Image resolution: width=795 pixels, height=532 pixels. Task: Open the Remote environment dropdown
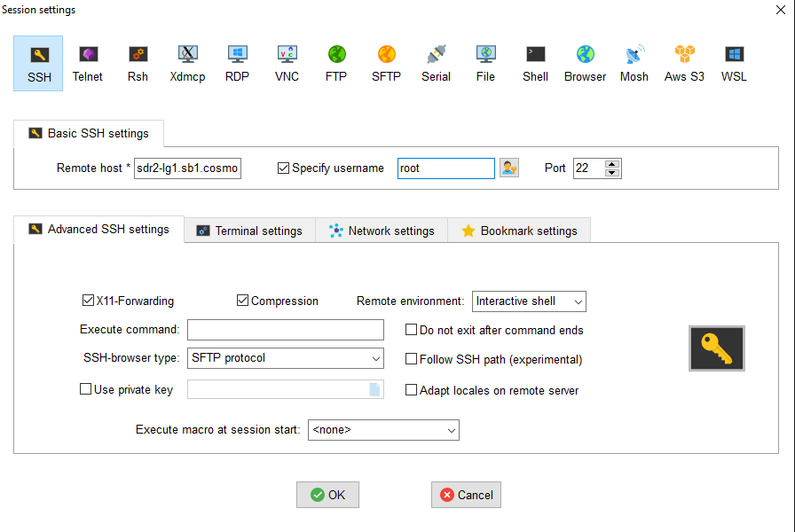coord(529,301)
